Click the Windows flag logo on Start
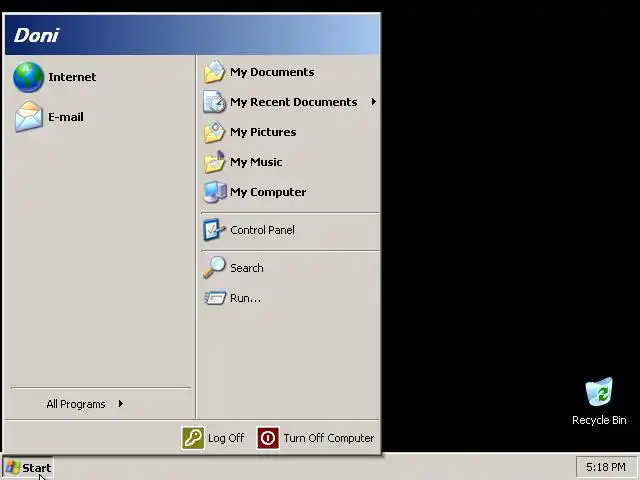Image resolution: width=640 pixels, height=480 pixels. [x=13, y=468]
